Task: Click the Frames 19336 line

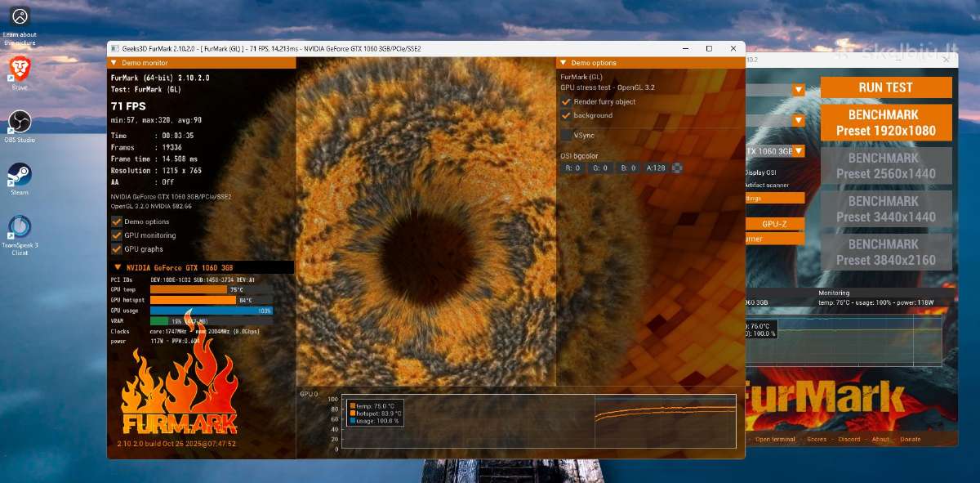Action: (146, 148)
